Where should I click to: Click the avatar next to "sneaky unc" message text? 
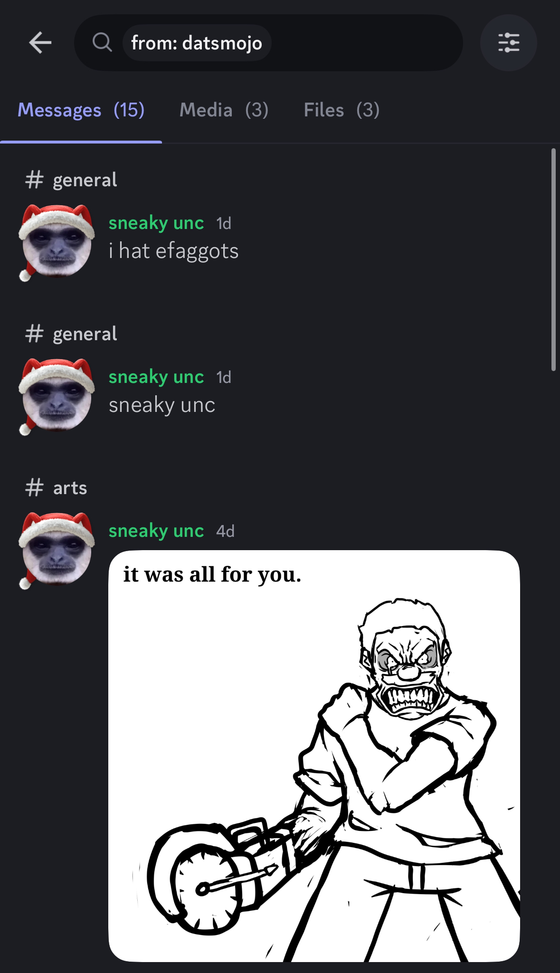pyautogui.click(x=56, y=397)
